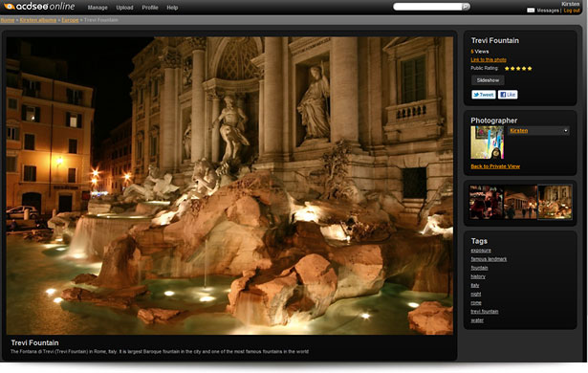Open the Help menu
588x373 pixels.
click(x=172, y=8)
